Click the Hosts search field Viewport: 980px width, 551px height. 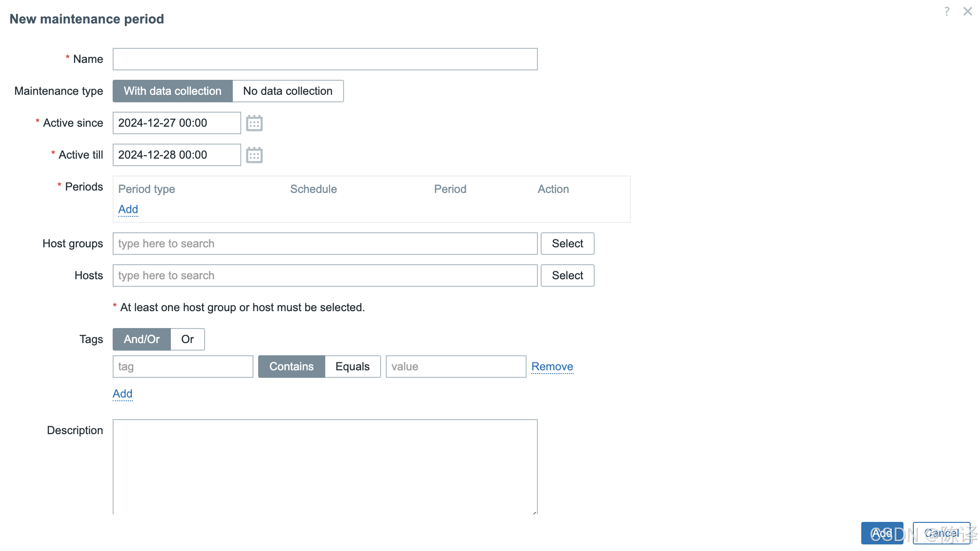coord(325,275)
